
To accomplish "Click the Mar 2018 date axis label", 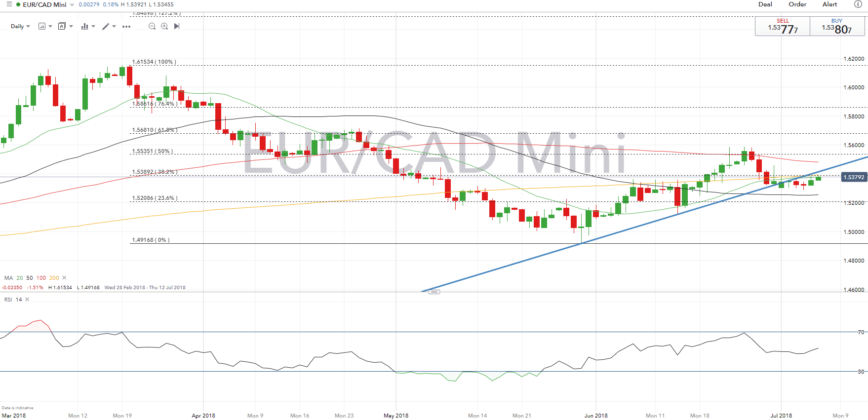I will click(x=14, y=416).
